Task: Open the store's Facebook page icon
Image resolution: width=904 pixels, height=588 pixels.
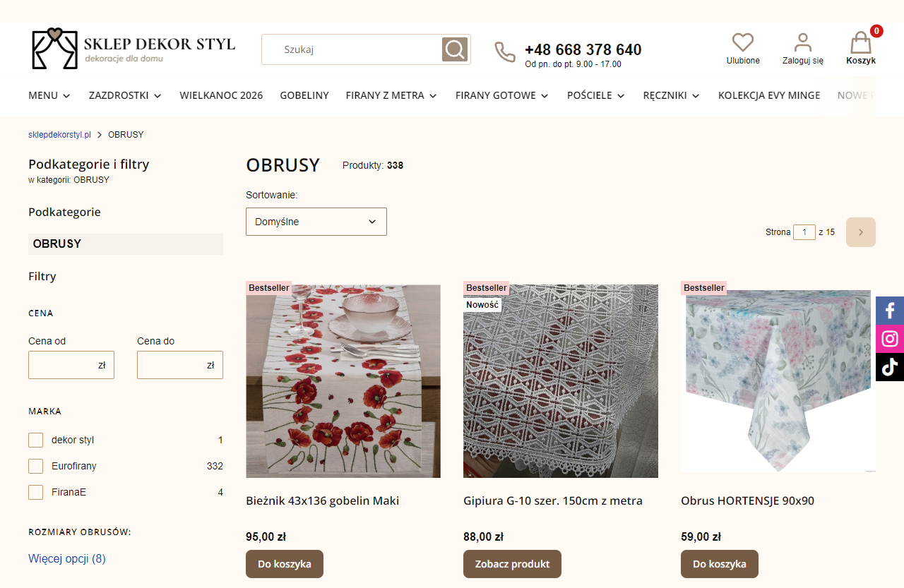Action: tap(890, 310)
